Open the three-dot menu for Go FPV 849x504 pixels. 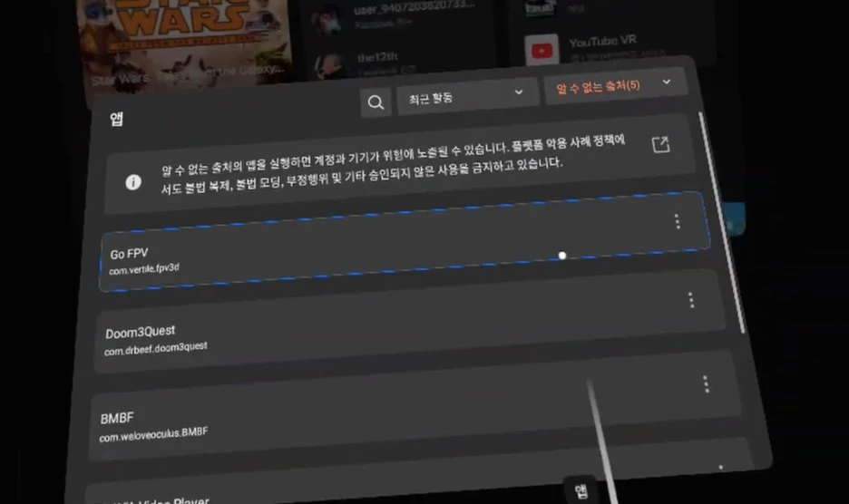pos(677,221)
